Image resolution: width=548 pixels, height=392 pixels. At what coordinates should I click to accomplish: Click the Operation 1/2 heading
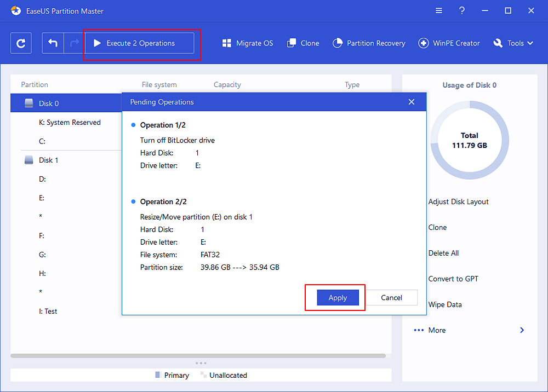163,125
